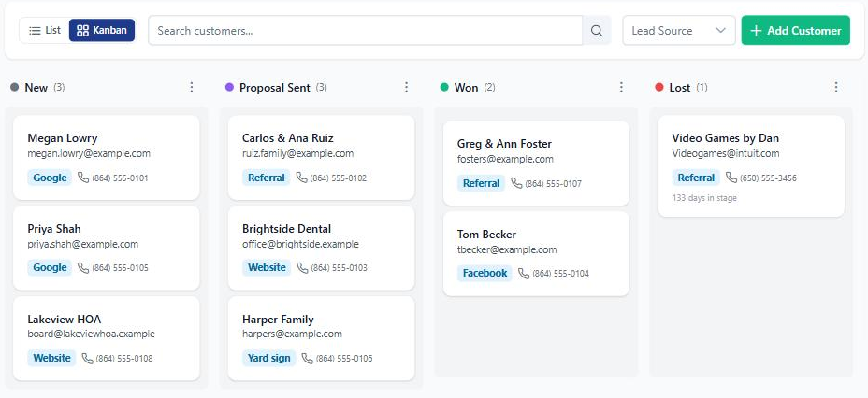The width and height of the screenshot is (868, 398).
Task: Click phone icon on Harper Family card
Action: (307, 358)
